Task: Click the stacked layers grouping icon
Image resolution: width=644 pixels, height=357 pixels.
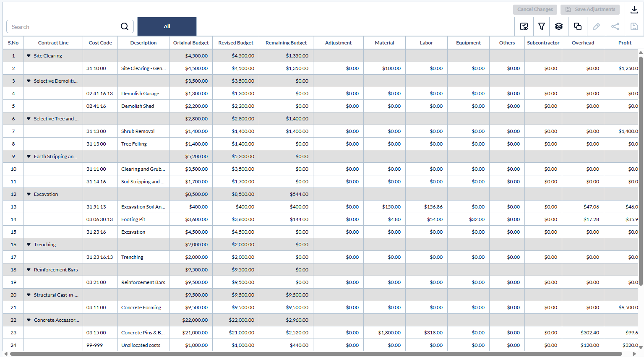Action: (x=559, y=26)
